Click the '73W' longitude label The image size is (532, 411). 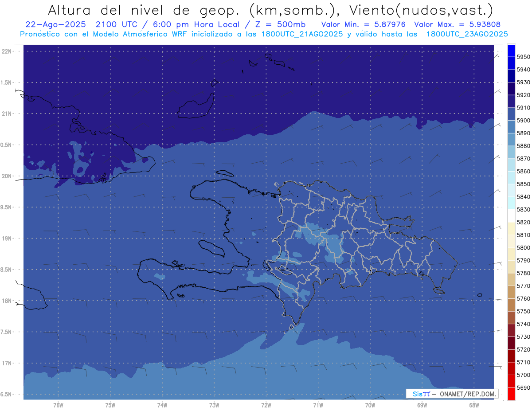tap(214, 405)
